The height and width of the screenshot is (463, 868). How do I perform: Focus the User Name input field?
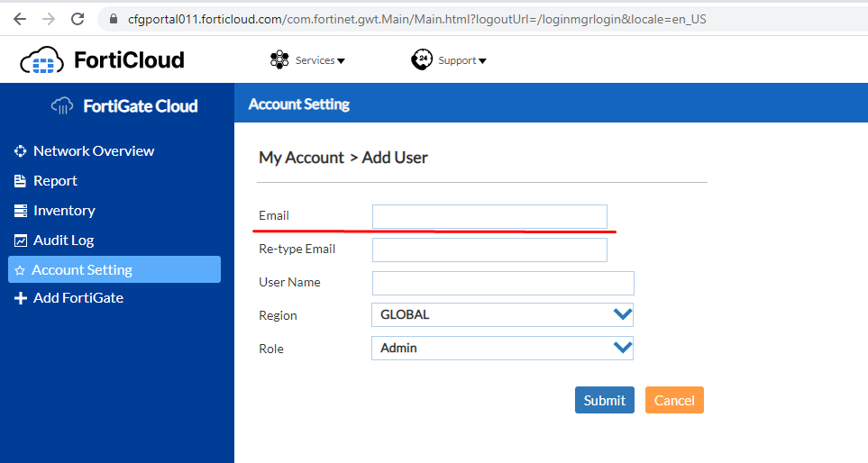[503, 283]
